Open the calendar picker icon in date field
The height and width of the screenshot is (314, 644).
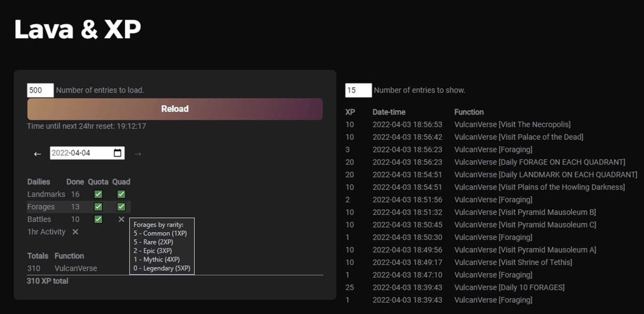click(x=118, y=153)
